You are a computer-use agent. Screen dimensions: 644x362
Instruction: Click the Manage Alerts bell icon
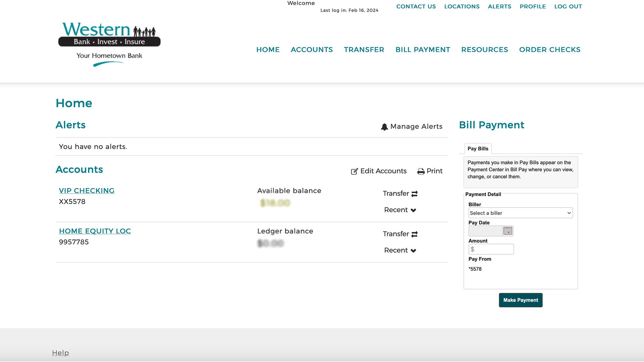coord(384,127)
